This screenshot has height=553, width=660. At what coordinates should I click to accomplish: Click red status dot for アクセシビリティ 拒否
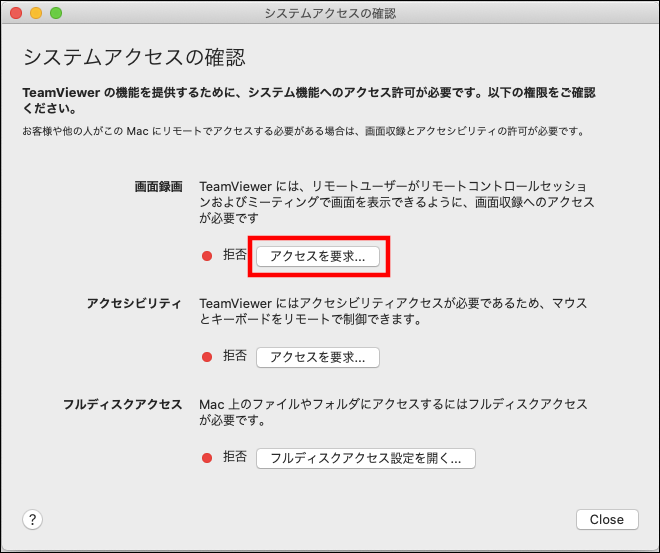point(207,357)
